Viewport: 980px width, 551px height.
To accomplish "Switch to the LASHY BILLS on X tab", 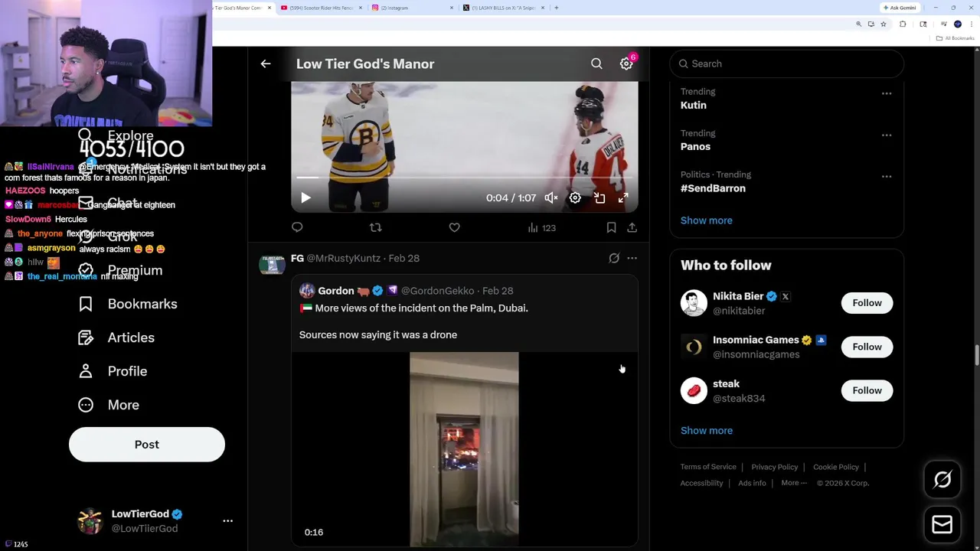I will click(x=502, y=8).
